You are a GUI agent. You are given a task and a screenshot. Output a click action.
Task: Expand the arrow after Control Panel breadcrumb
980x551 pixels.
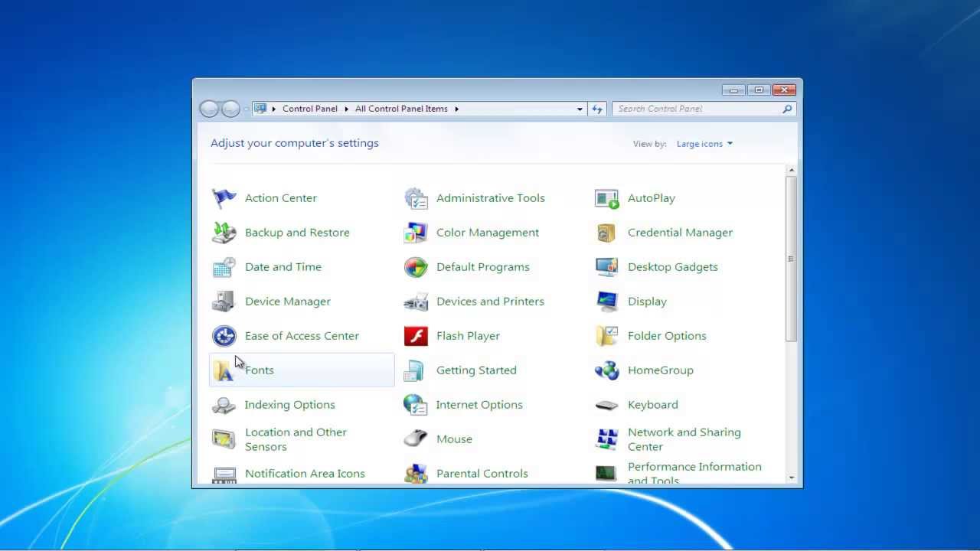click(x=346, y=109)
